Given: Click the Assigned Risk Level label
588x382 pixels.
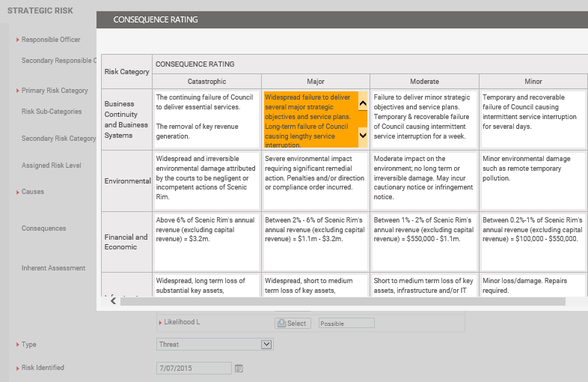Looking at the screenshot, I should tap(51, 166).
